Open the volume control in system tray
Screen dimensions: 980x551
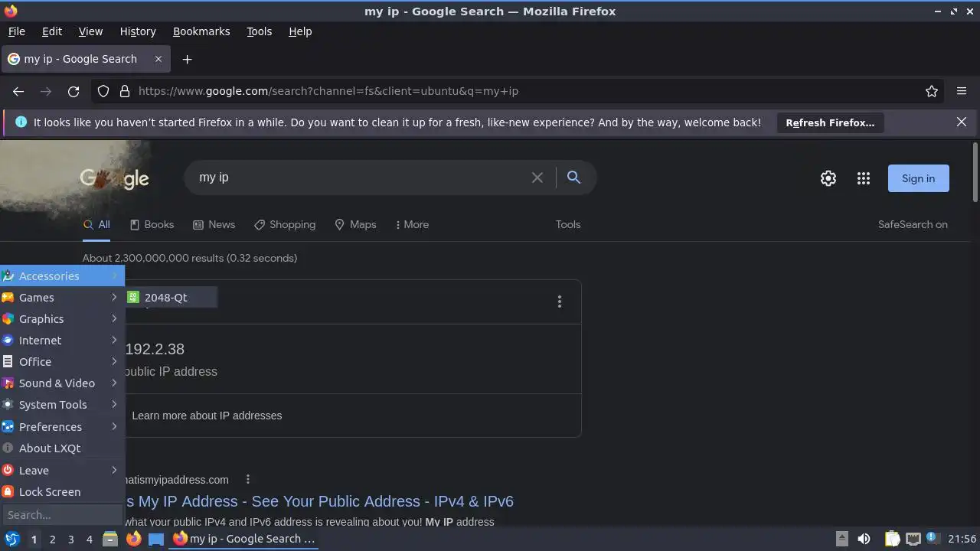[864, 539]
